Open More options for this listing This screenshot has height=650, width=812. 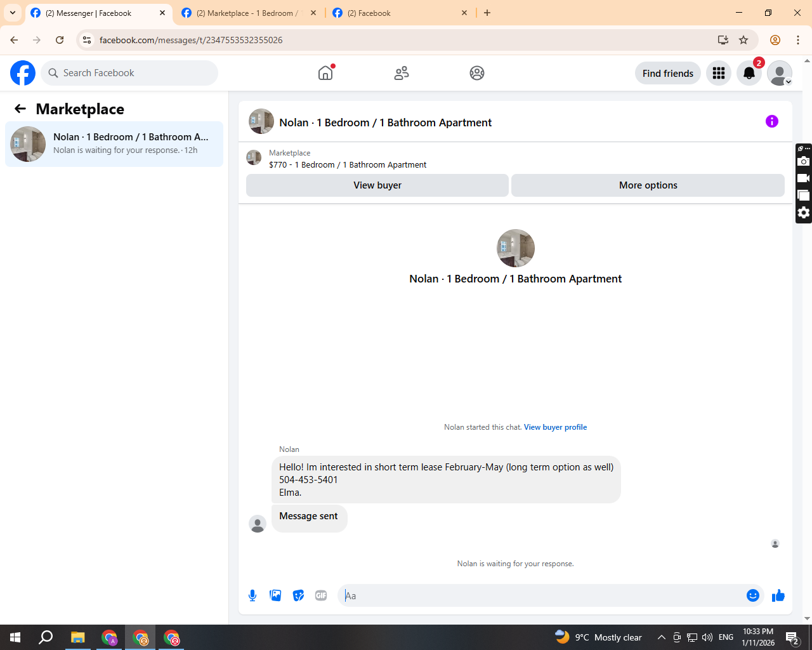(648, 185)
